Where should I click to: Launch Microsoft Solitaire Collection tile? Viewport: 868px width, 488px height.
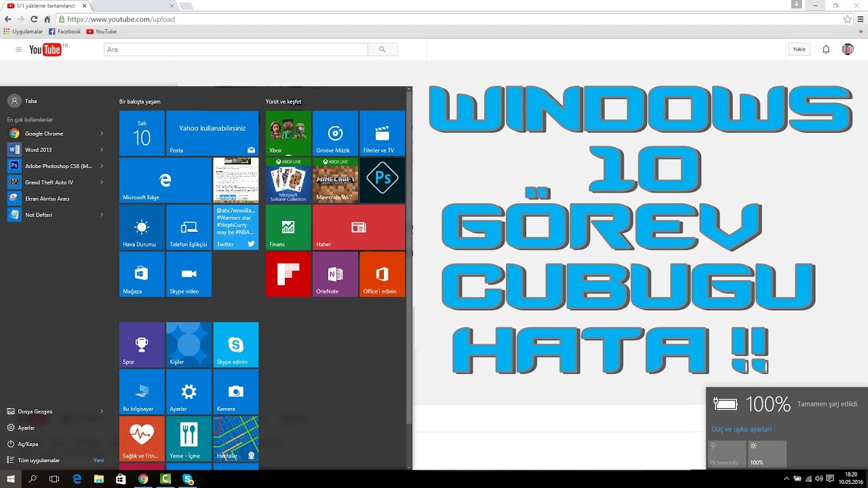click(x=288, y=180)
